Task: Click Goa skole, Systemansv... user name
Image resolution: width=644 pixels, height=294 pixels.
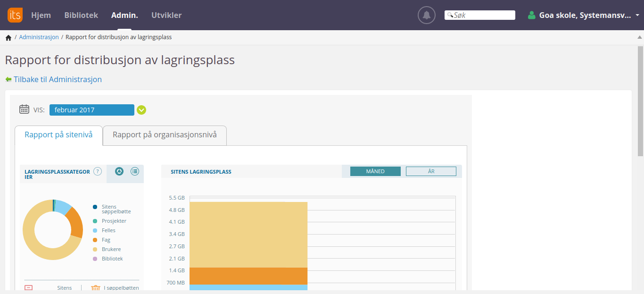Action: click(x=585, y=15)
